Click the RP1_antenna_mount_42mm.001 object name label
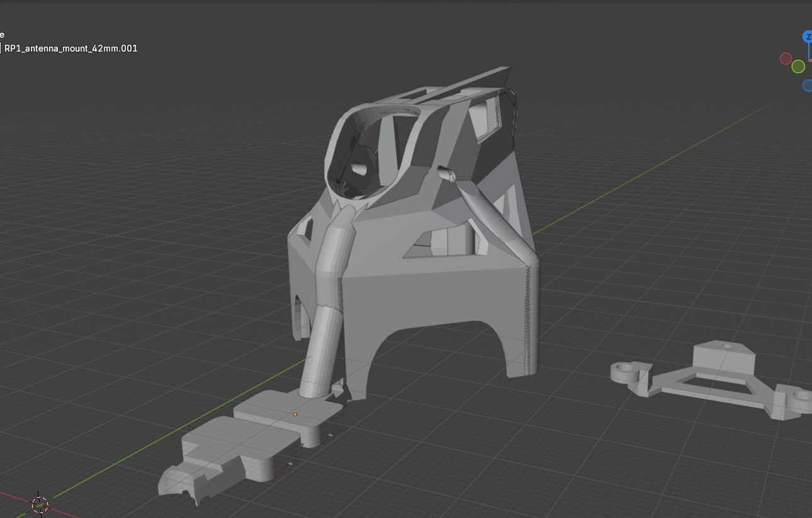The width and height of the screenshot is (812, 518). click(x=70, y=48)
